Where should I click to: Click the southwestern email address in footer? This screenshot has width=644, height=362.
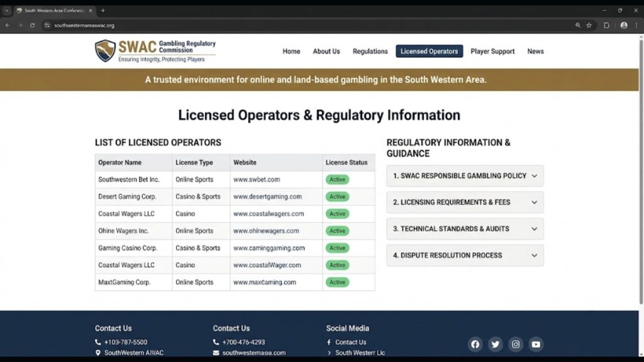(254, 353)
